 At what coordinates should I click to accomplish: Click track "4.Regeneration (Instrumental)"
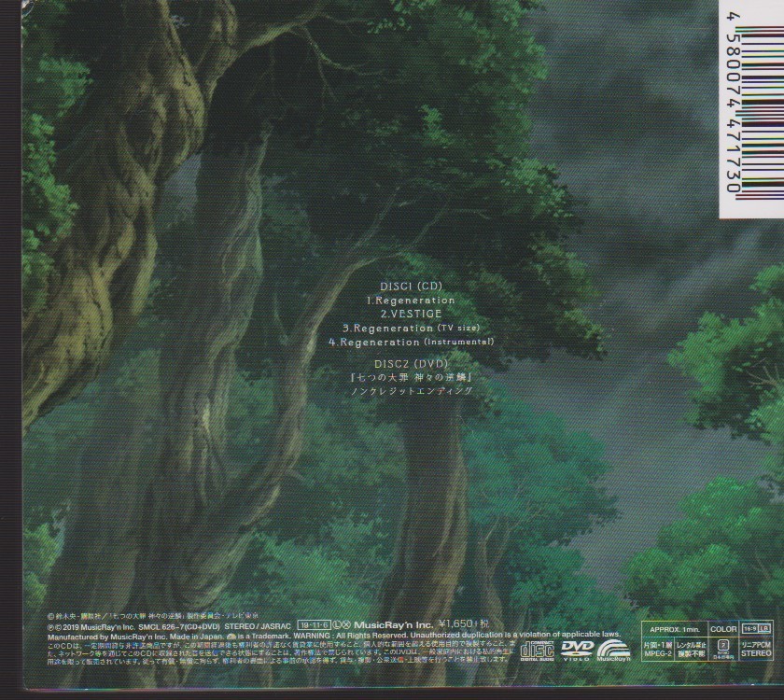411,342
